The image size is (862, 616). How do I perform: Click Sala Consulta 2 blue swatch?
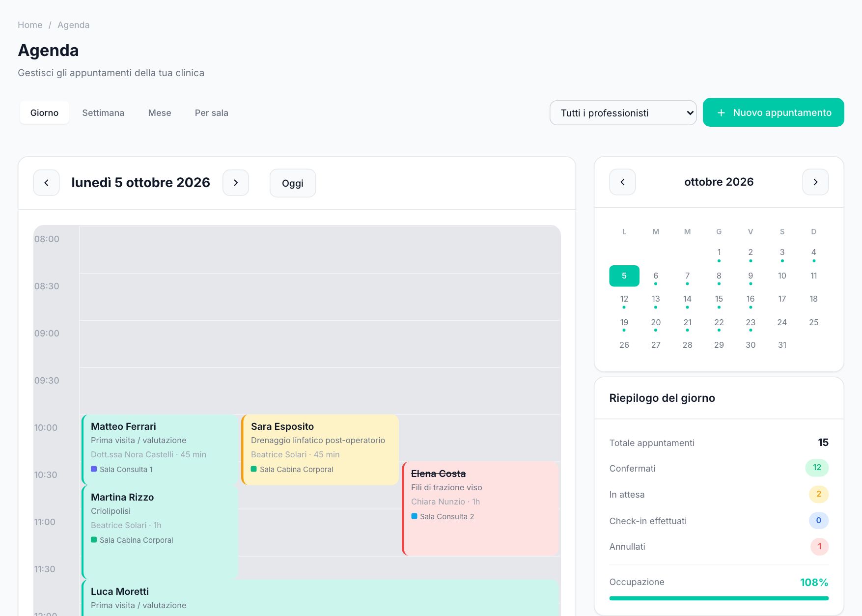point(414,516)
